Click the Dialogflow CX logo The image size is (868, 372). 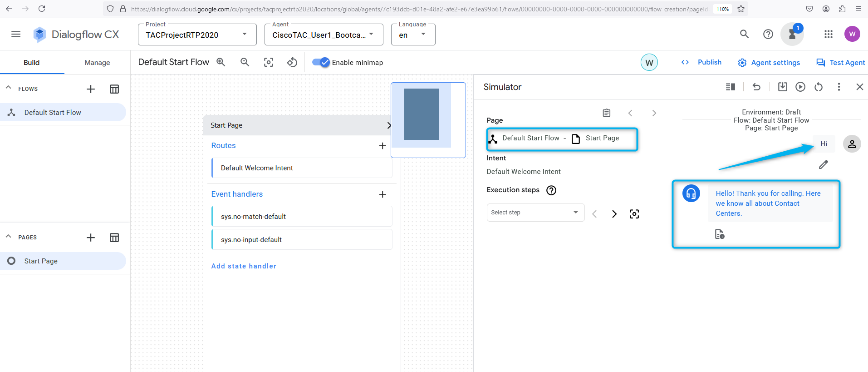[76, 35]
